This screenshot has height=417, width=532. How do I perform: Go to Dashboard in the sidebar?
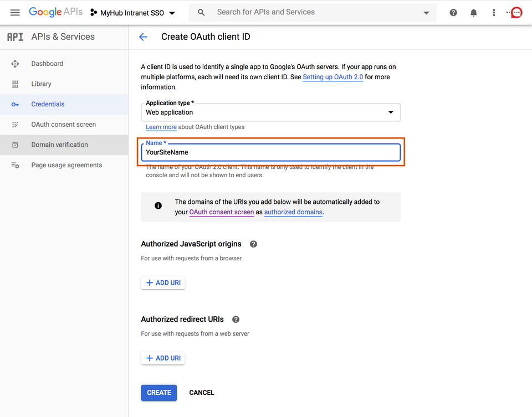tap(47, 64)
